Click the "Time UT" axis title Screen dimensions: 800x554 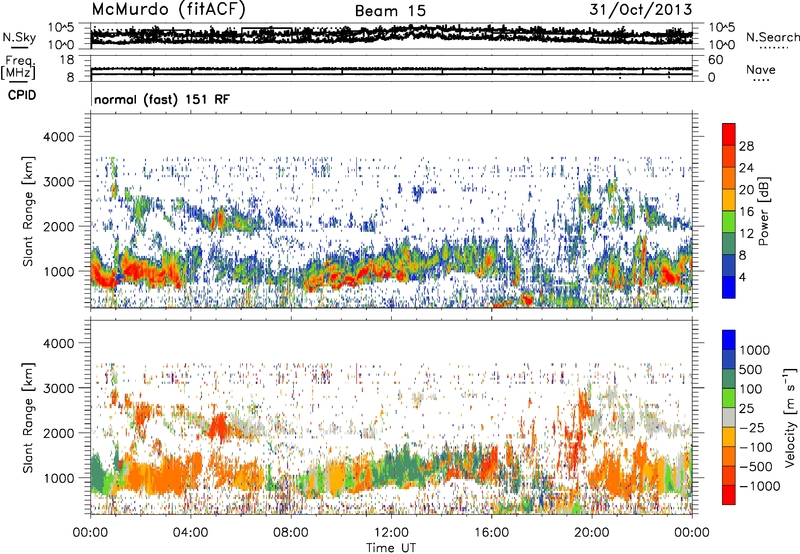point(391,547)
